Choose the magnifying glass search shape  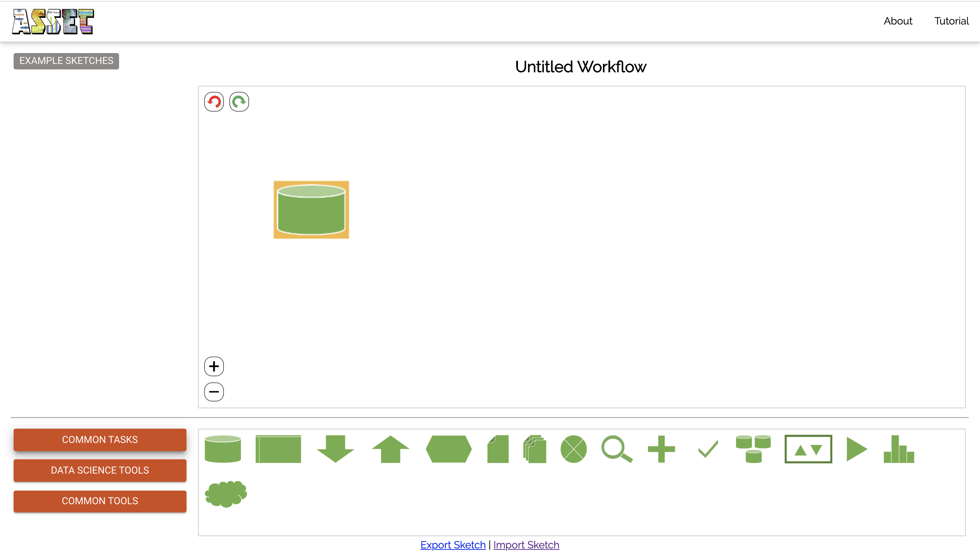(x=617, y=449)
